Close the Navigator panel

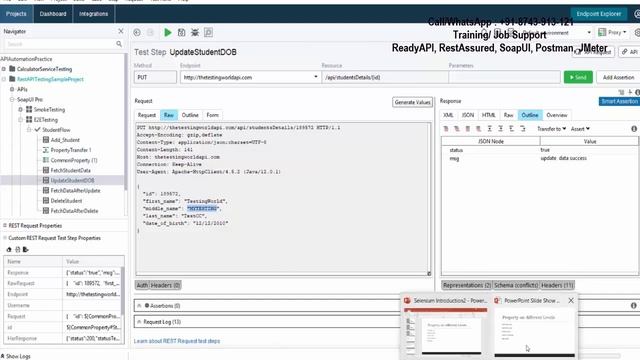pos(121,31)
